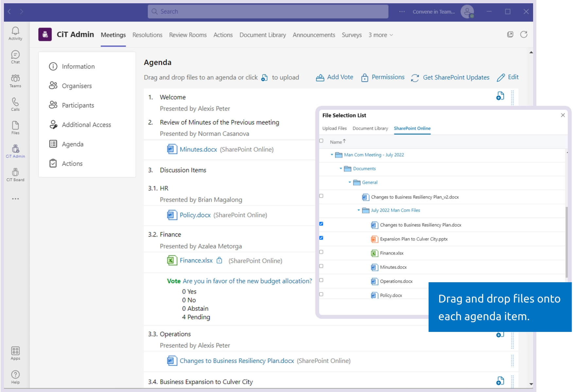The width and height of the screenshot is (573, 392).
Task: Open the Calls section
Action: [x=15, y=105]
